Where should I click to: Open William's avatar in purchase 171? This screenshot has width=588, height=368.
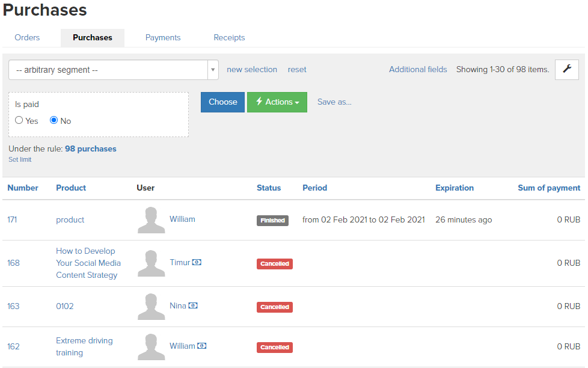[151, 220]
